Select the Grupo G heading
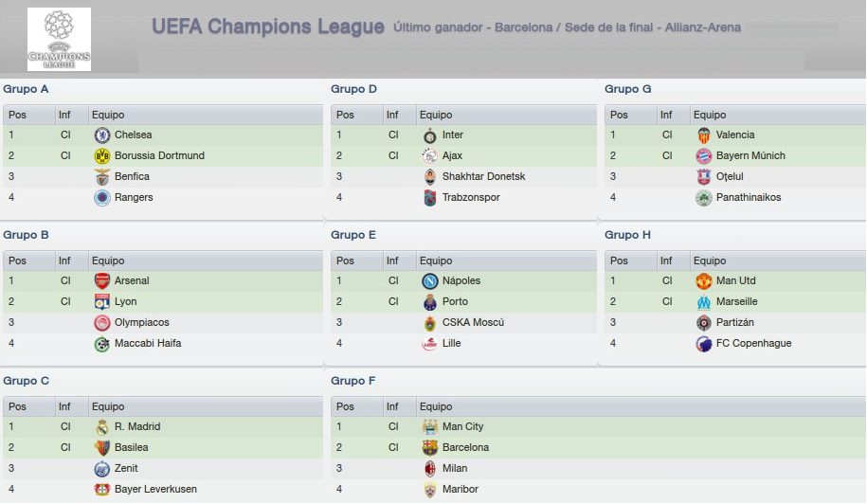Image resolution: width=867 pixels, height=504 pixels. pos(627,89)
